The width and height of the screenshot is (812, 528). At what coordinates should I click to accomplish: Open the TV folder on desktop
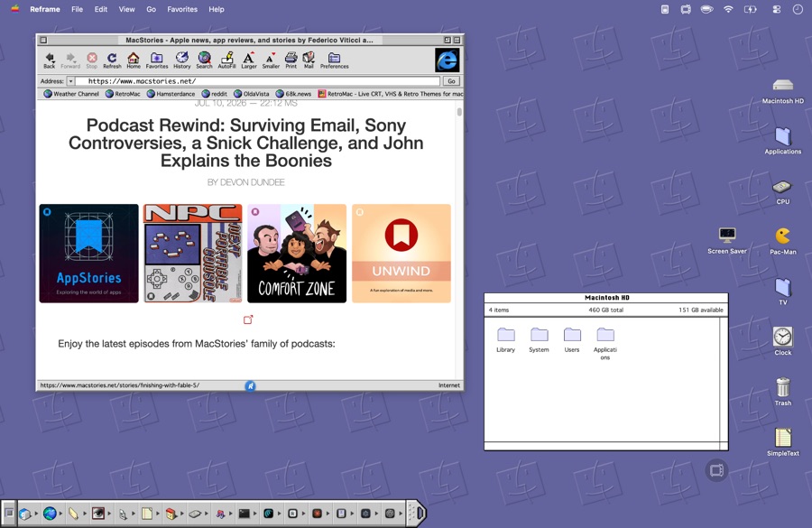tap(782, 292)
